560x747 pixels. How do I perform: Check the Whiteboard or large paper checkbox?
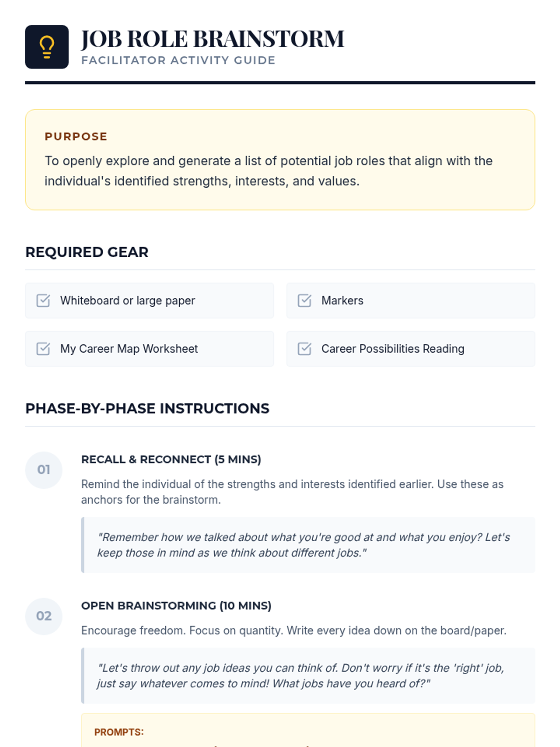click(43, 301)
